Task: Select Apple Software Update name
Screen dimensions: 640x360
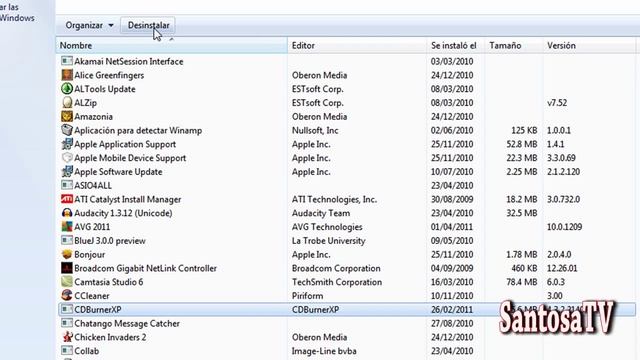Action: point(118,172)
